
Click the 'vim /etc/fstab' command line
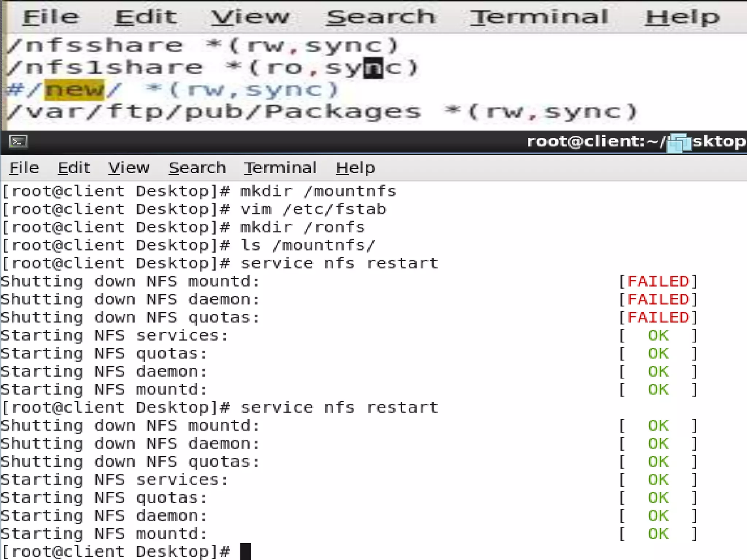(x=313, y=209)
